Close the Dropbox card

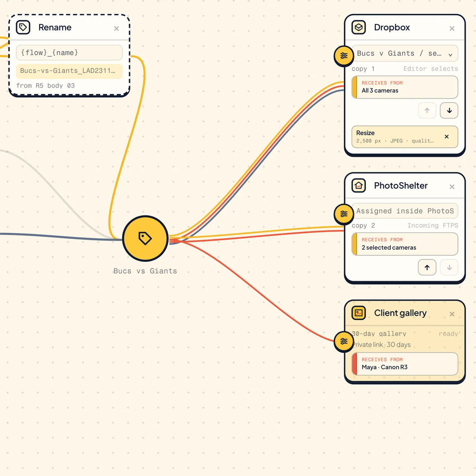click(x=452, y=28)
